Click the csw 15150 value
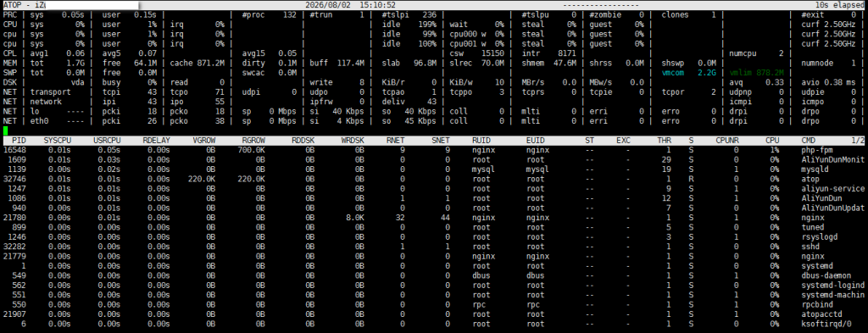 [x=476, y=53]
